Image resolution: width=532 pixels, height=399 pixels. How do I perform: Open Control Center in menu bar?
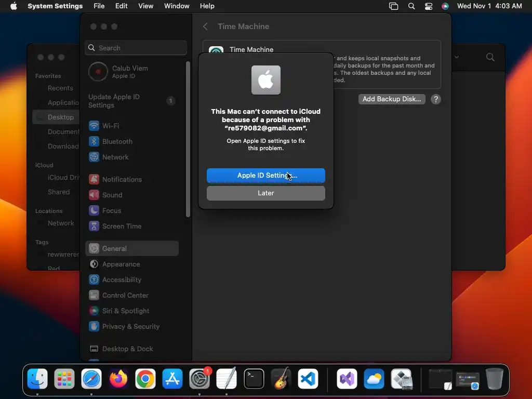pyautogui.click(x=429, y=6)
